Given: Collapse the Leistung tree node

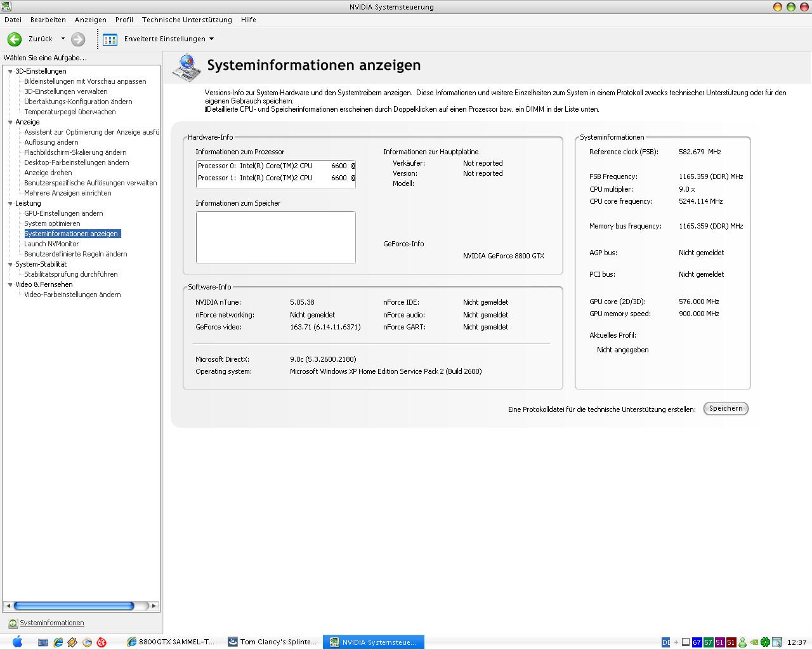Looking at the screenshot, I should click(x=10, y=203).
